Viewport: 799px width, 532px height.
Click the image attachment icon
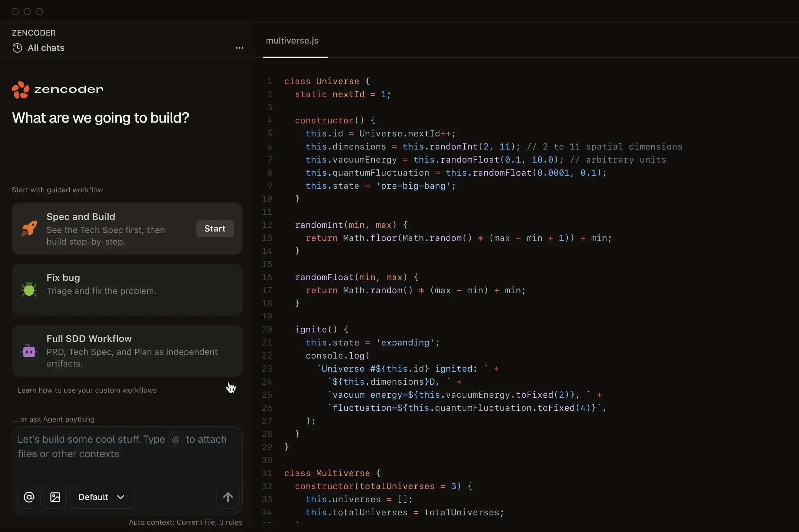(55, 497)
